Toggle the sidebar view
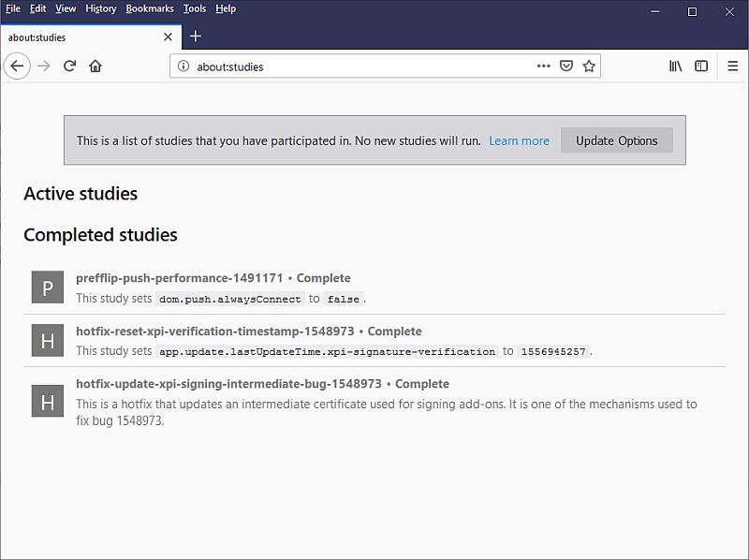This screenshot has height=560, width=749. 701,66
